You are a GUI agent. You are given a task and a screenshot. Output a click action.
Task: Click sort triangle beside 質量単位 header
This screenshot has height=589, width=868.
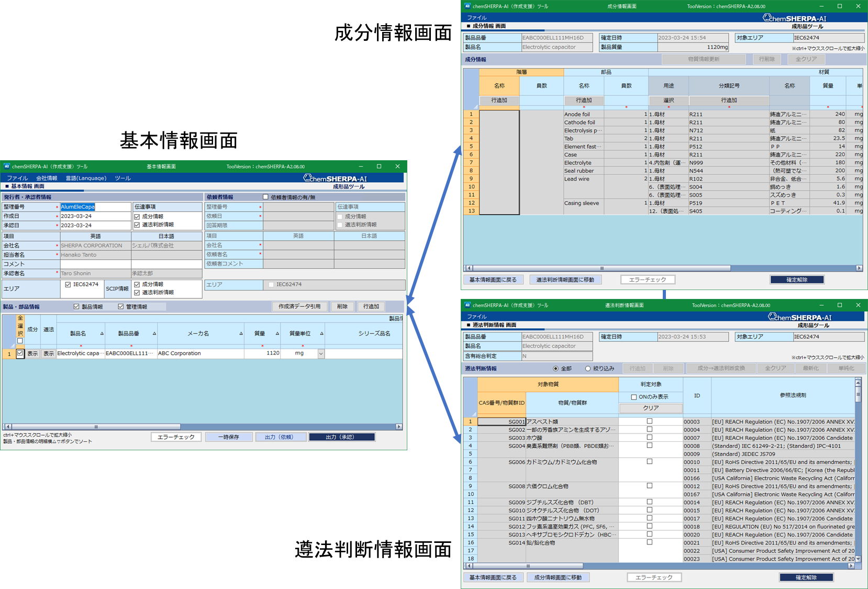click(x=321, y=334)
